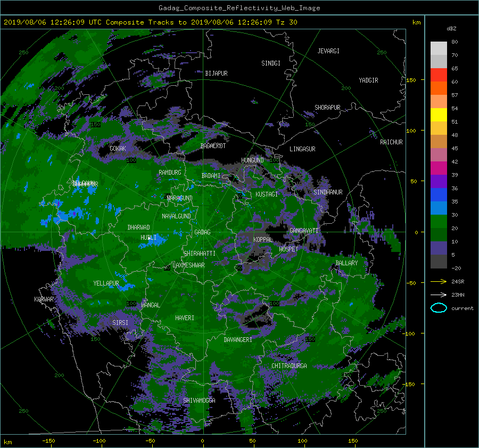Screen dimensions: 479x448
Task: Click the DHARWAD city label
Action: point(138,227)
